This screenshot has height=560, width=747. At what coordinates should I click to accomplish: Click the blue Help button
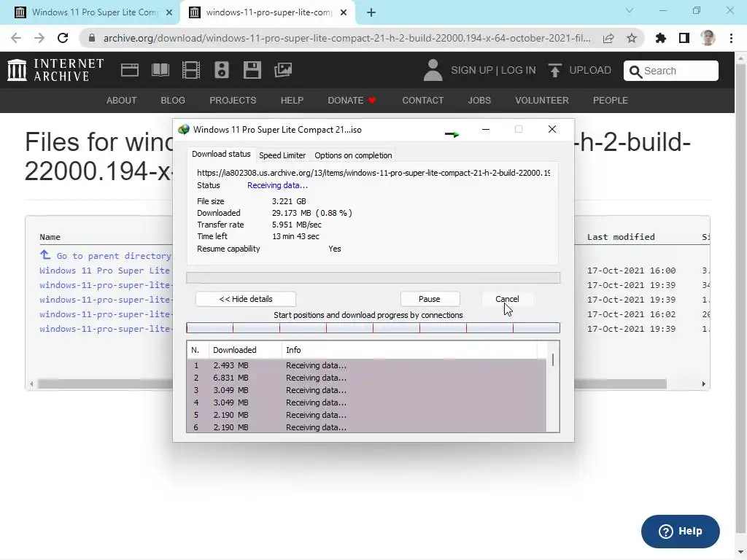coord(681,531)
